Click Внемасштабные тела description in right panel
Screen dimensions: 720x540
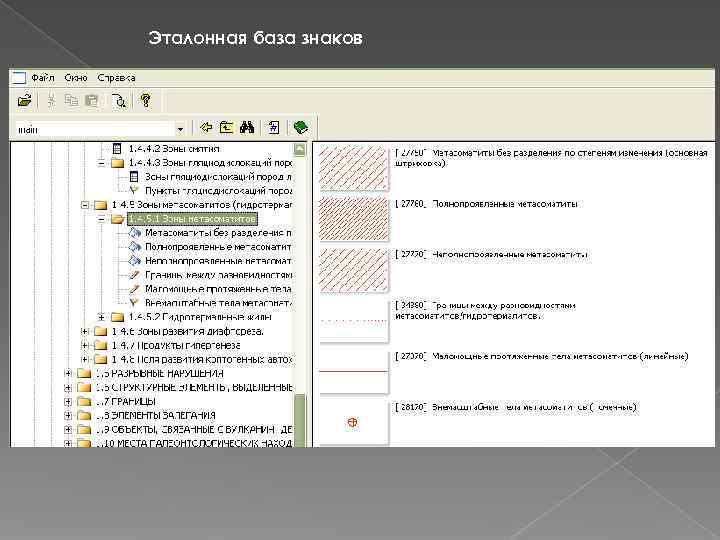tap(534, 407)
